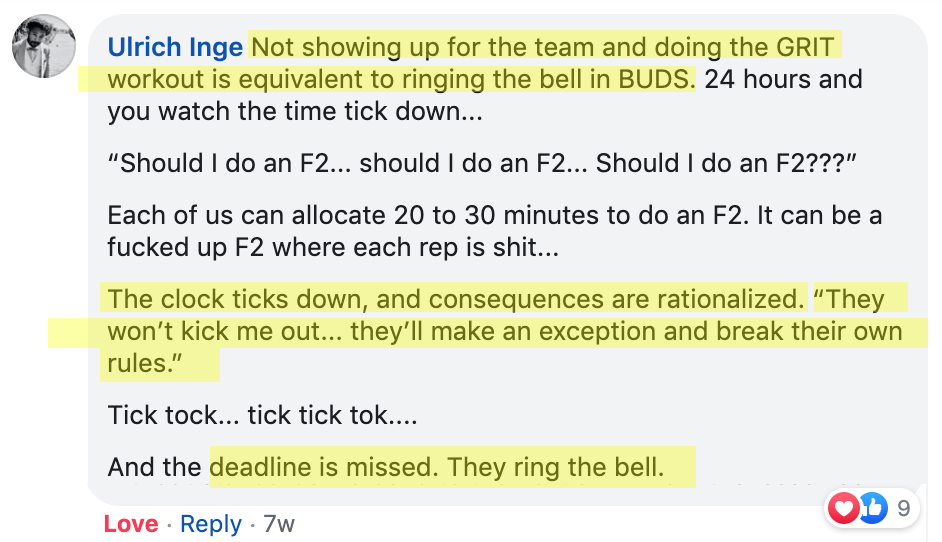Viewport: 942px width, 542px height.
Task: Click the Ulrich Inge name link
Action: 175,47
